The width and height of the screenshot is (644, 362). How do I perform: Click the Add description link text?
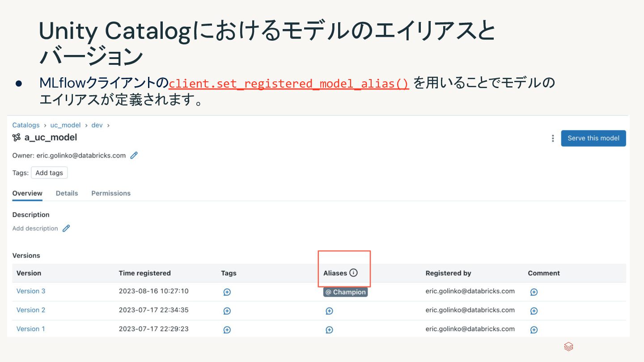click(35, 228)
